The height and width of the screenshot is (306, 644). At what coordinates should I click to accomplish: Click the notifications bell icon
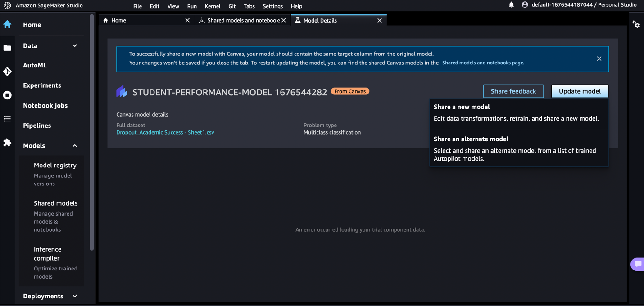[x=511, y=5]
